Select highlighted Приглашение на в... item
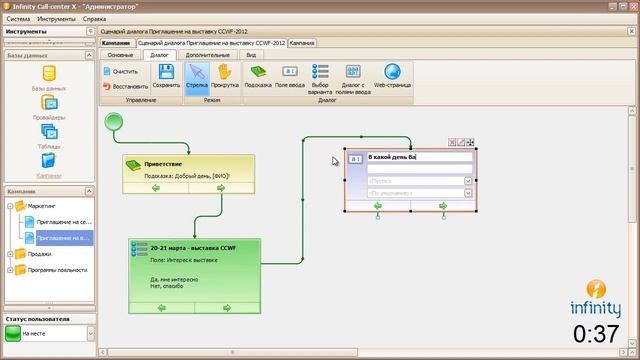 58,238
